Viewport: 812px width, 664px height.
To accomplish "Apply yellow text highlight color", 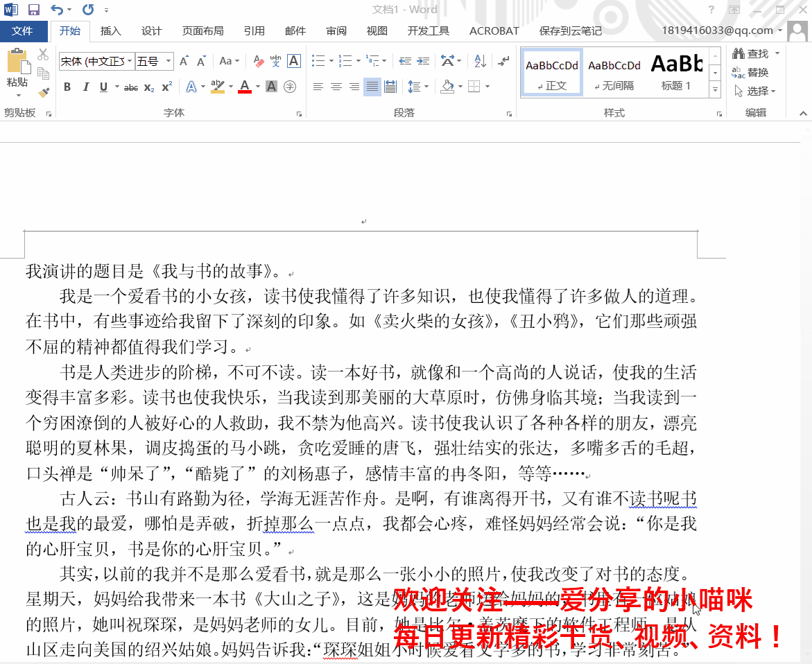I will 218,87.
